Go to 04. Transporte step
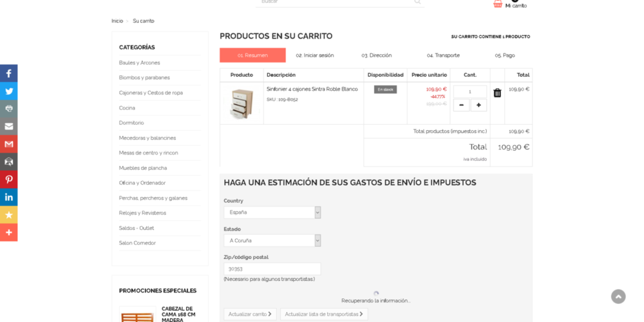 click(x=443, y=55)
